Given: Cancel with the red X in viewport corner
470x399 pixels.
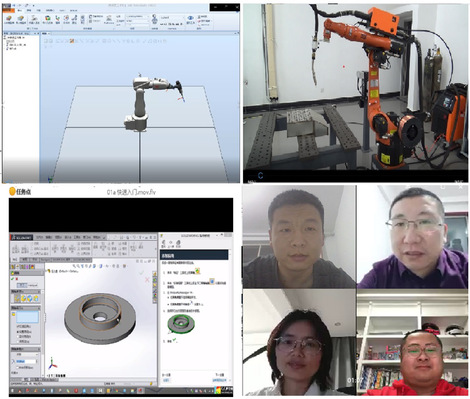Looking at the screenshot, I should coord(147,280).
